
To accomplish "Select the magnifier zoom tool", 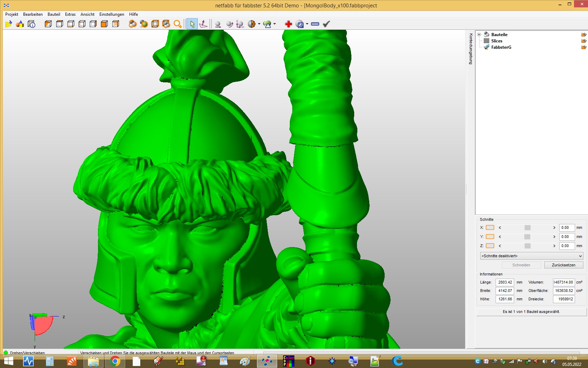I will tap(177, 24).
